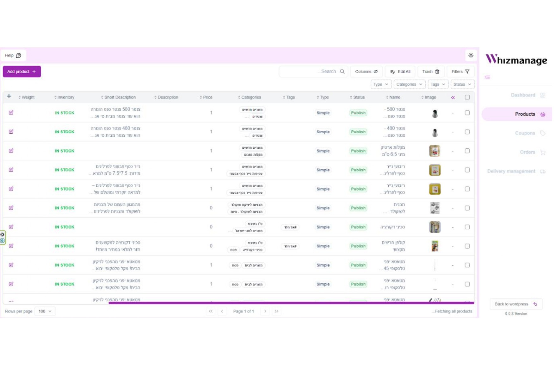This screenshot has height=392, width=555.
Task: Open the Type filter dropdown
Action: coord(380,84)
